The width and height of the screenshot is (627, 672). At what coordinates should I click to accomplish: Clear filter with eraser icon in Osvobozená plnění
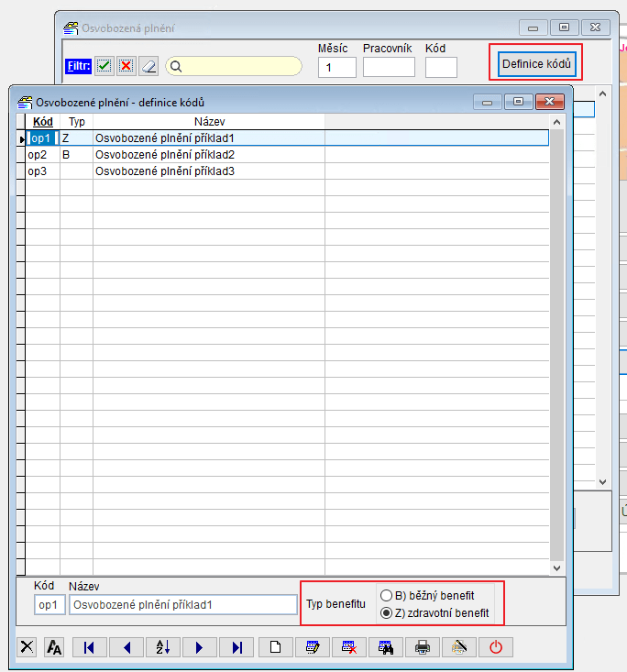click(148, 66)
